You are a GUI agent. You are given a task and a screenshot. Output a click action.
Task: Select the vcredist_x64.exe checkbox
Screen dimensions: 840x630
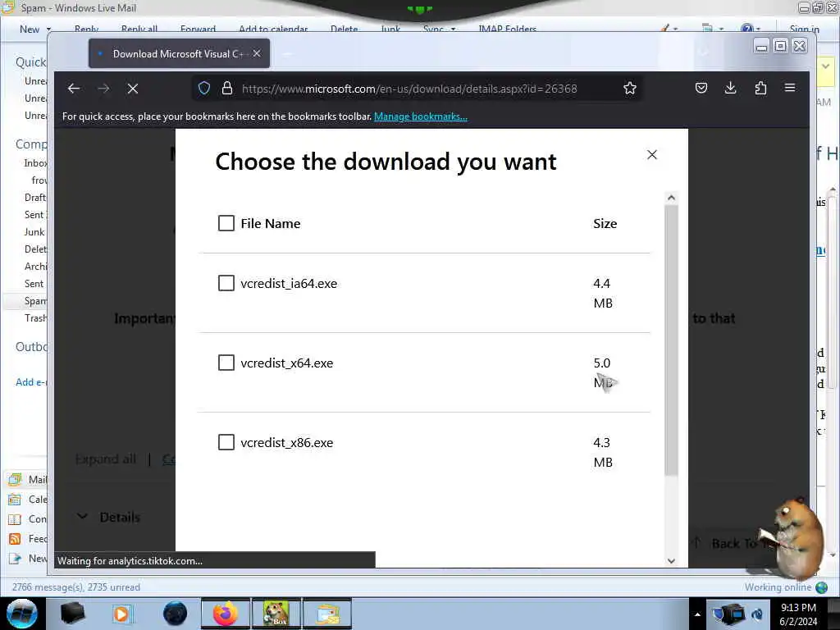(226, 363)
